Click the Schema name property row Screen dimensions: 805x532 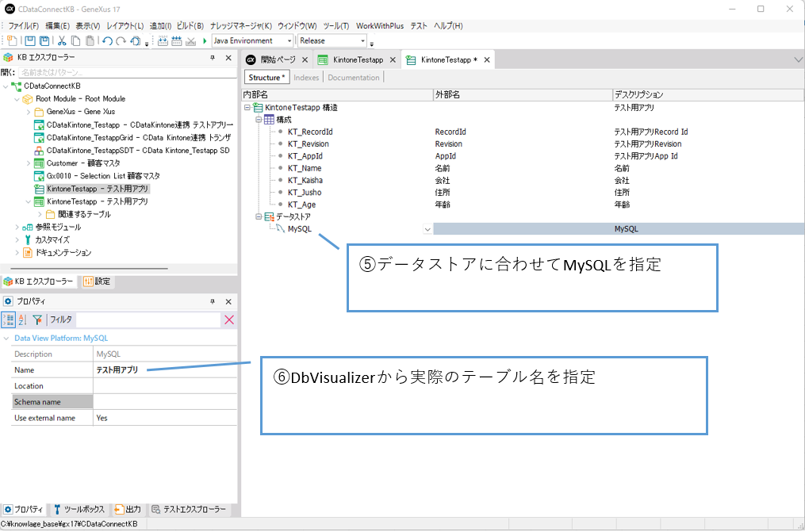click(125, 402)
